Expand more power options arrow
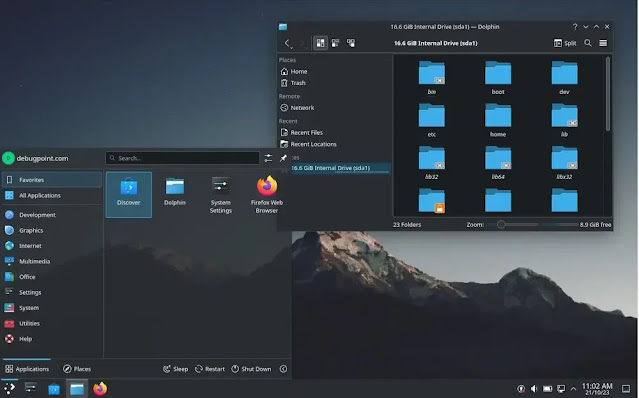The image size is (639, 398). click(283, 369)
